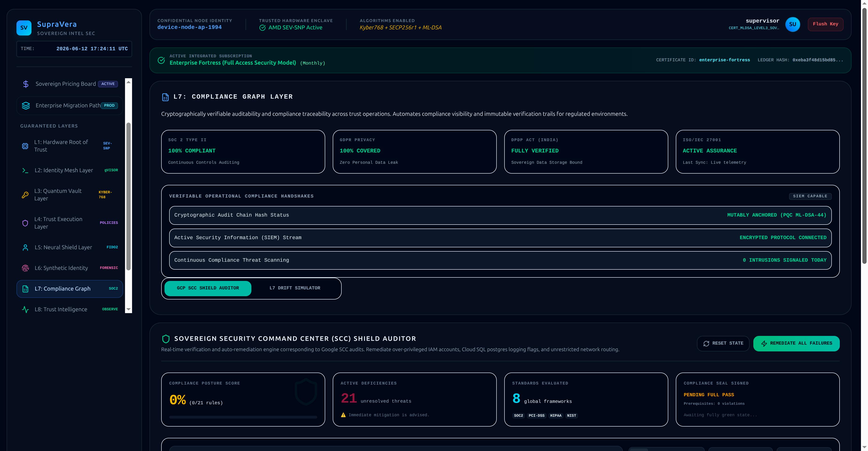Click the sidebar scrollbar up arrow
Viewport: 868px width, 451px height.
point(128,82)
